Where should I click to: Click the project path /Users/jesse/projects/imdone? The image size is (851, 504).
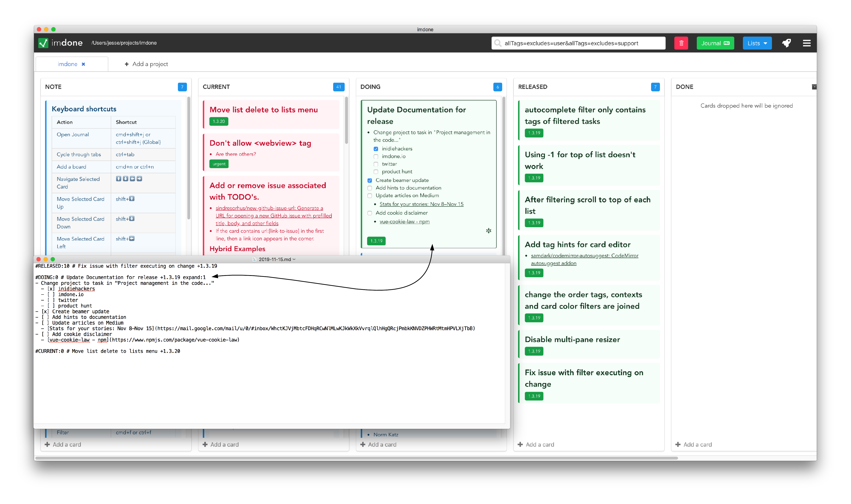click(124, 43)
